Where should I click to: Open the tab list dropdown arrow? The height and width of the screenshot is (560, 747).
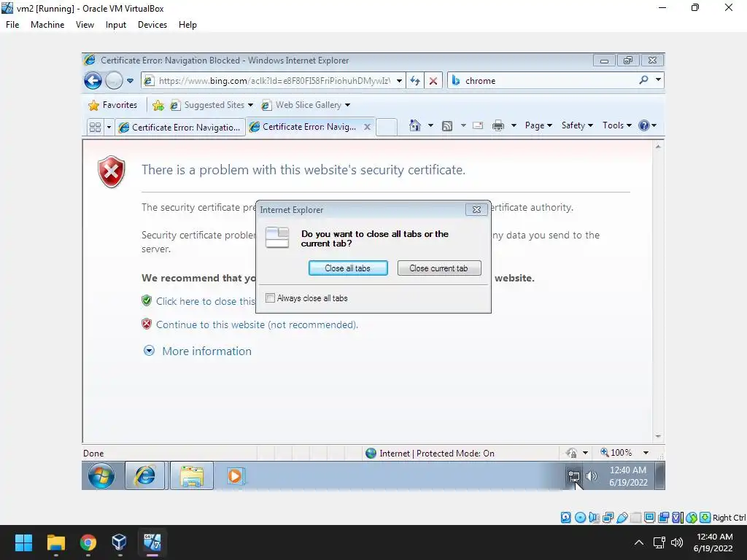[x=109, y=127]
